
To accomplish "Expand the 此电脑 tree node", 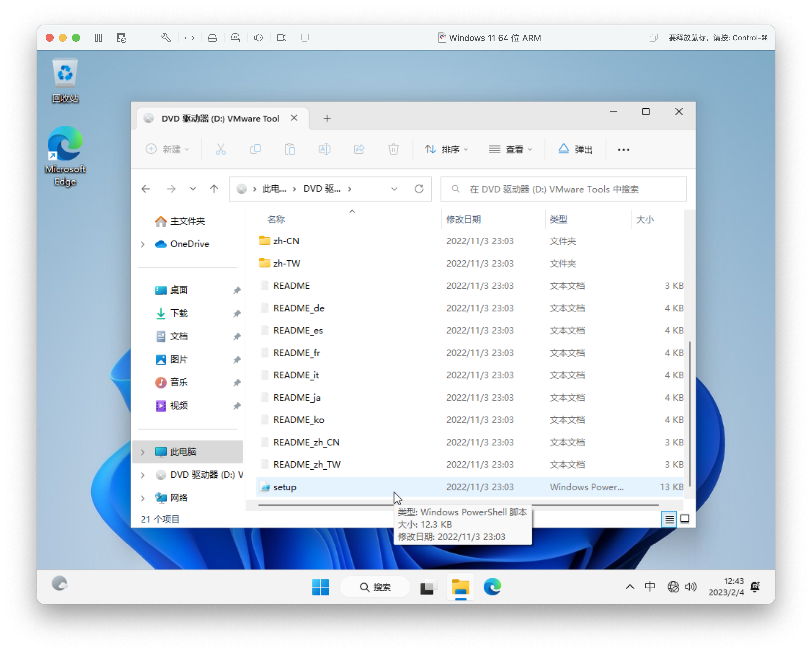I will pos(143,452).
